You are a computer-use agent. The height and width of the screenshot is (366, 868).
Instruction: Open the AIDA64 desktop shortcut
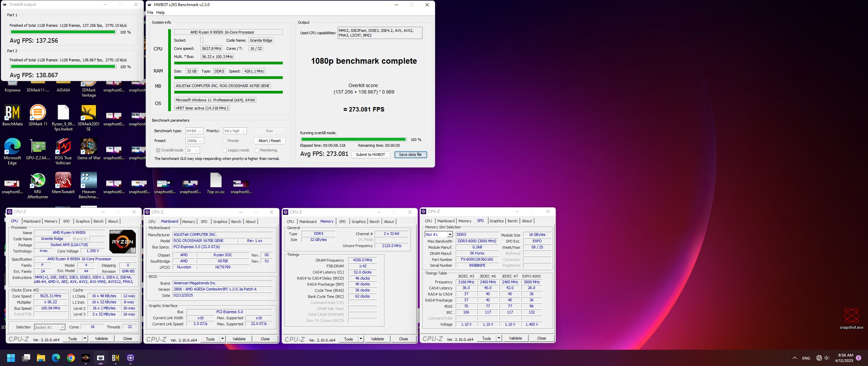[63, 87]
